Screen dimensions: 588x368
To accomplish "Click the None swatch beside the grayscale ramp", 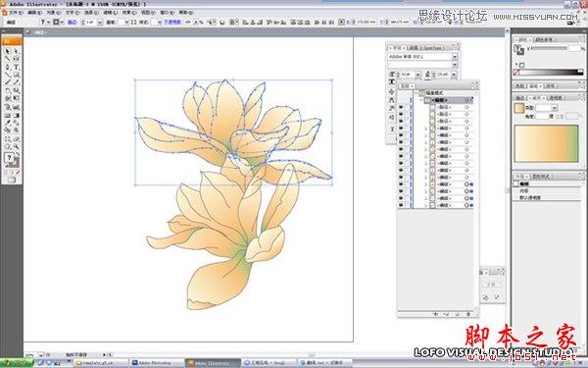I will [516, 72].
